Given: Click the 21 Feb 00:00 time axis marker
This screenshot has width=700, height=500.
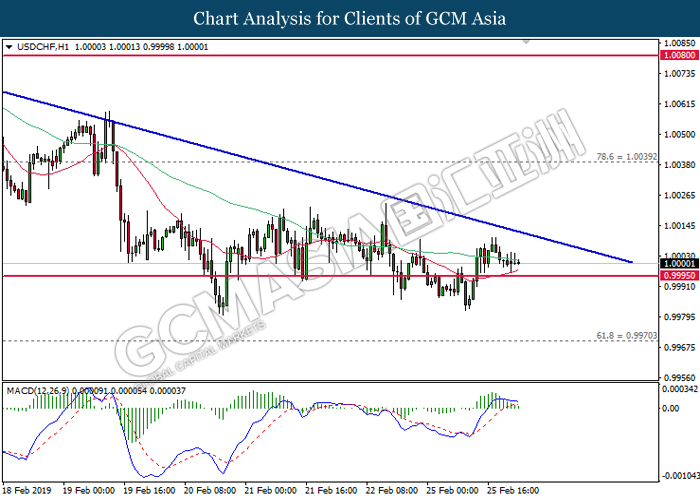Looking at the screenshot, I should pyautogui.click(x=271, y=490).
